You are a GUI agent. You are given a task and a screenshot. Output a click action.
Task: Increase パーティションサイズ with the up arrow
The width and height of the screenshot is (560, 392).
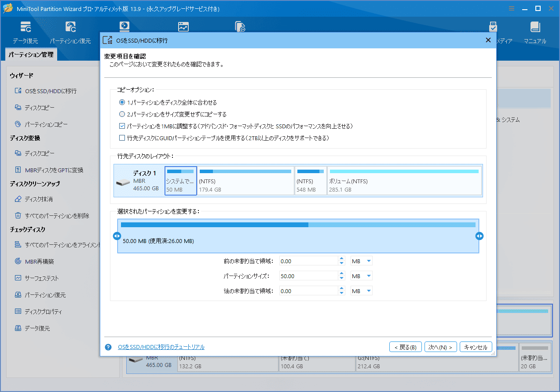click(x=342, y=274)
